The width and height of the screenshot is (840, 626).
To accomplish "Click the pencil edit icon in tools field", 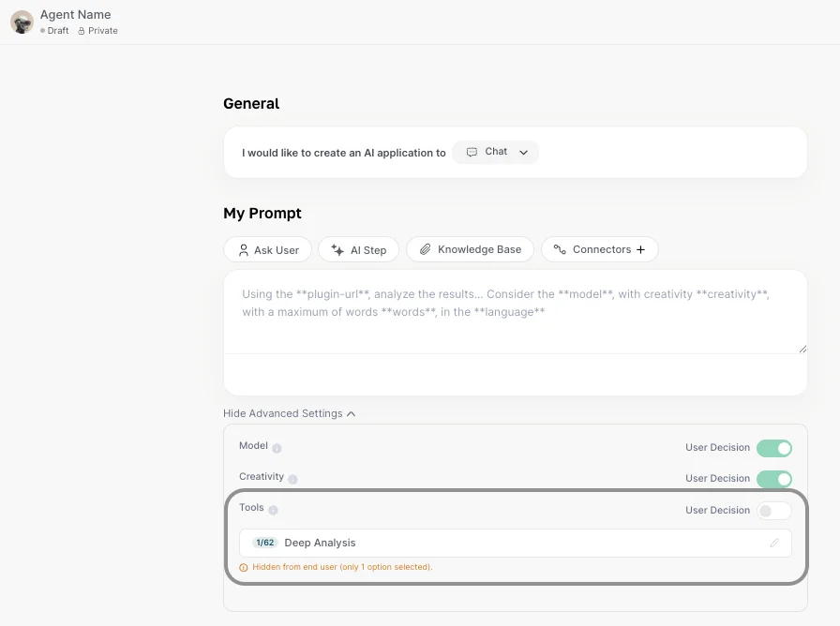I will 774,543.
